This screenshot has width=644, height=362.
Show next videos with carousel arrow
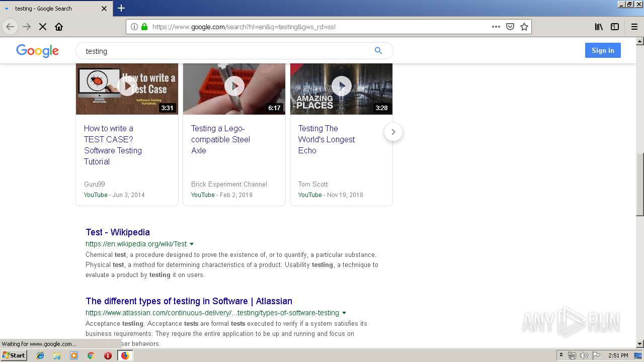393,132
